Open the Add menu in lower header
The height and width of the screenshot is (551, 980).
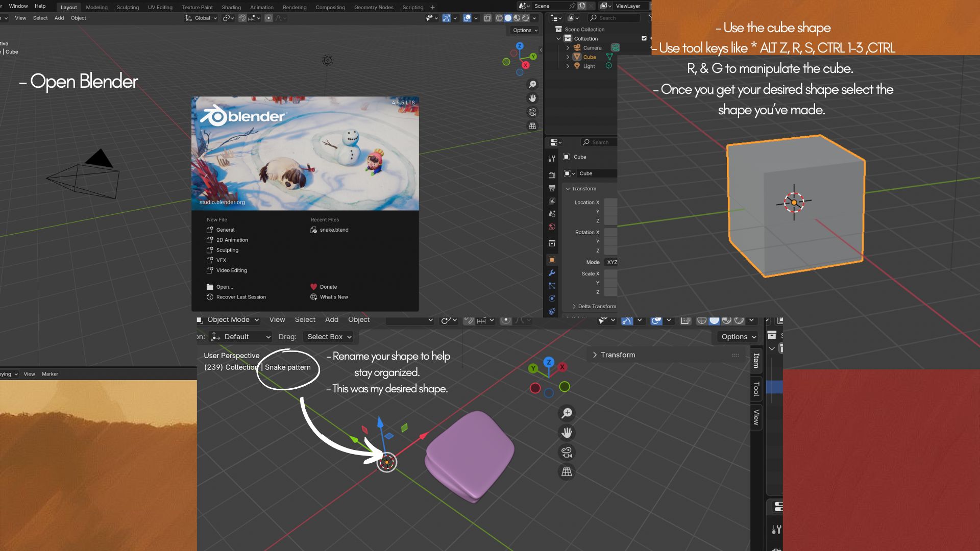click(331, 320)
